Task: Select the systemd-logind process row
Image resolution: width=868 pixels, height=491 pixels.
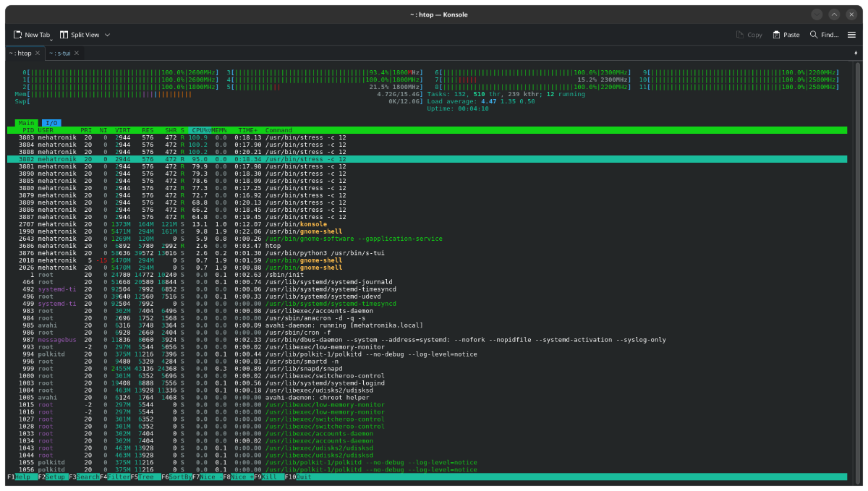Action: (427, 383)
